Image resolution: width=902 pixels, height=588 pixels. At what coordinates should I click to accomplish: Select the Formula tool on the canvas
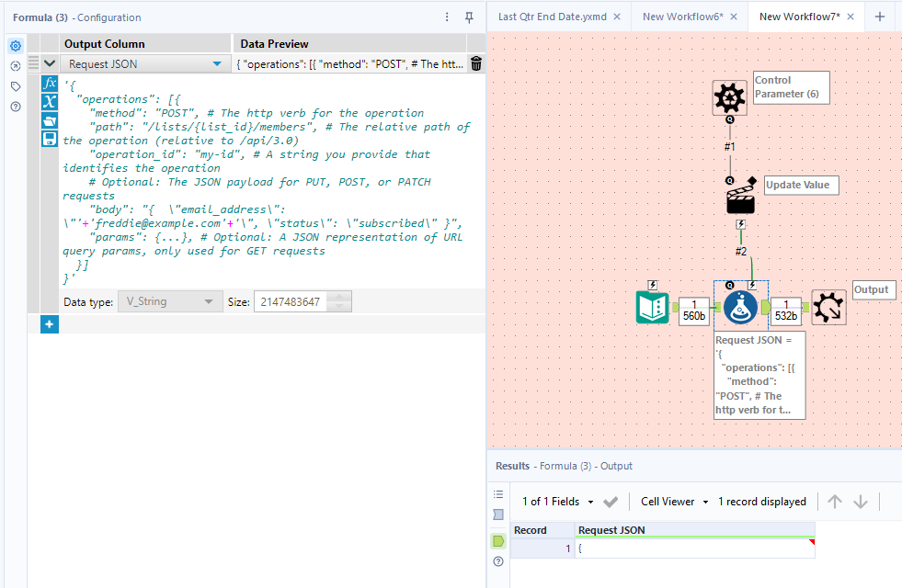coord(740,309)
